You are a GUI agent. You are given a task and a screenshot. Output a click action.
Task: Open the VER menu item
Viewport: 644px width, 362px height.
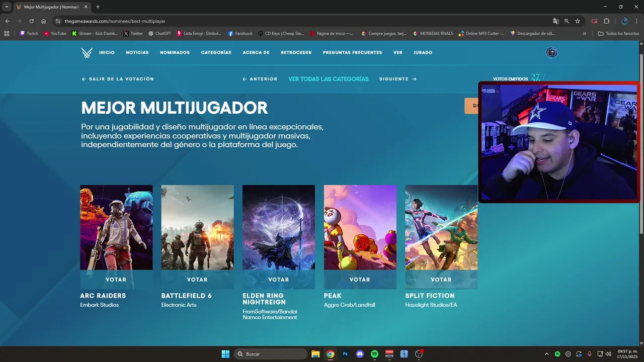(x=398, y=53)
